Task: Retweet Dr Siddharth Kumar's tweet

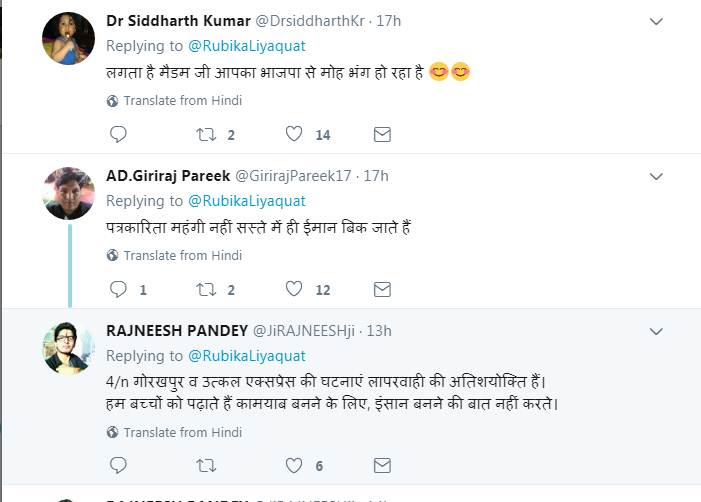Action: point(205,134)
